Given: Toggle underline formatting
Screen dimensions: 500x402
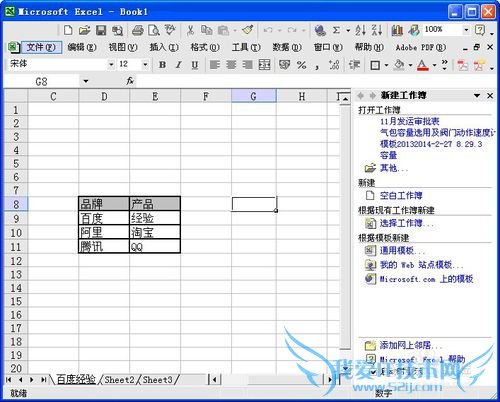Looking at the screenshot, I should 195,65.
